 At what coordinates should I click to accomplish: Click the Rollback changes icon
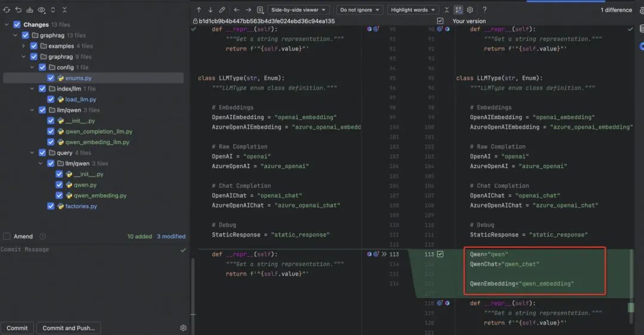pos(18,10)
